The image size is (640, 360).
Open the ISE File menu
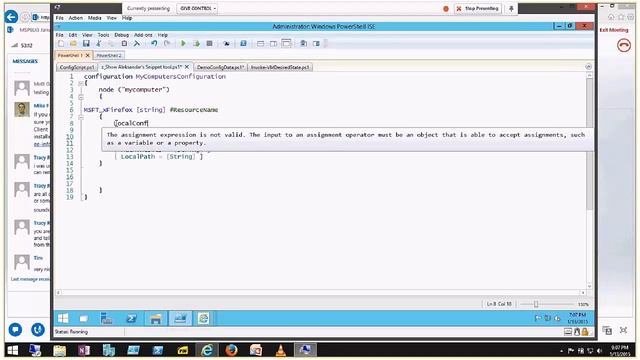60,35
